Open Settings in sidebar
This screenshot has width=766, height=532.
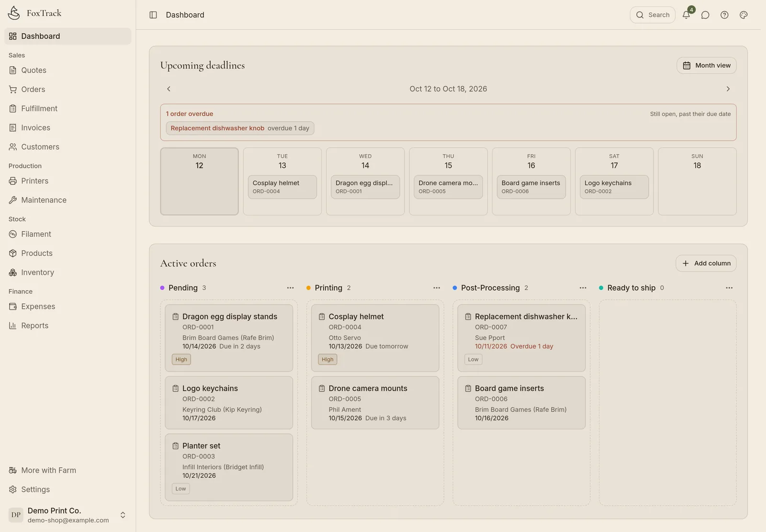click(x=68, y=489)
